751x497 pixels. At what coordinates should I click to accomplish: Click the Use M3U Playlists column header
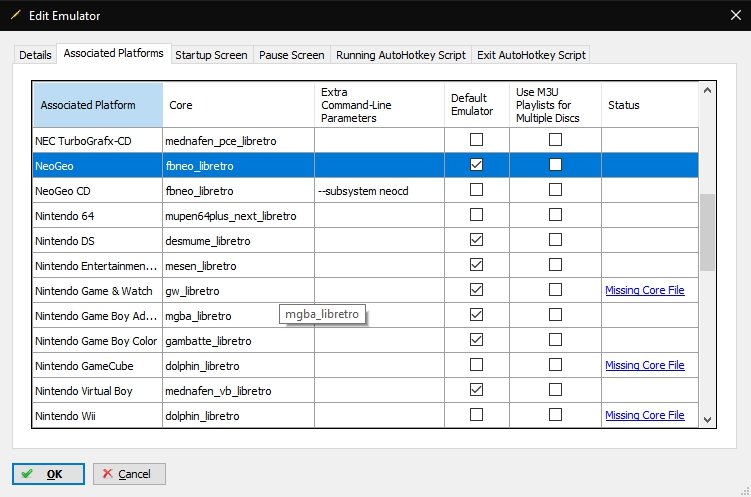coord(556,105)
